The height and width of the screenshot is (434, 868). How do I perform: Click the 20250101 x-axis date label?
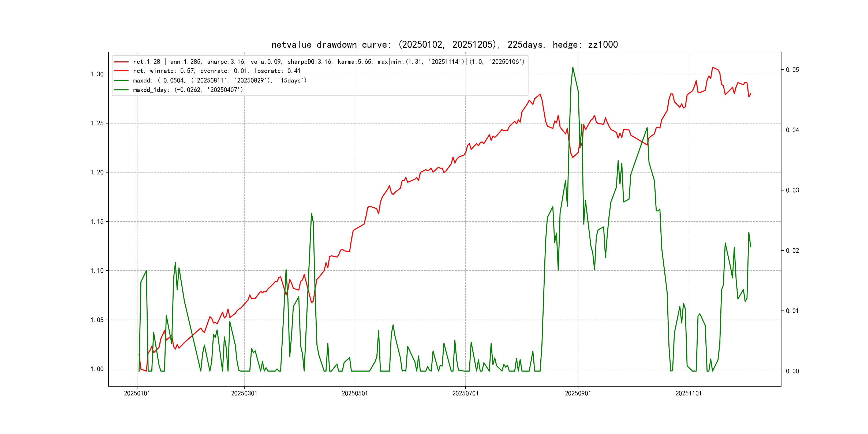[137, 393]
